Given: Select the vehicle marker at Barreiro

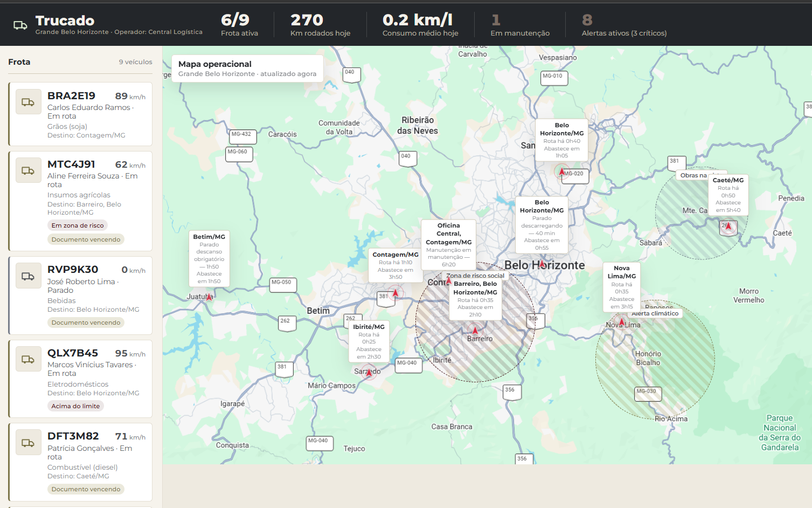Looking at the screenshot, I should (x=475, y=330).
